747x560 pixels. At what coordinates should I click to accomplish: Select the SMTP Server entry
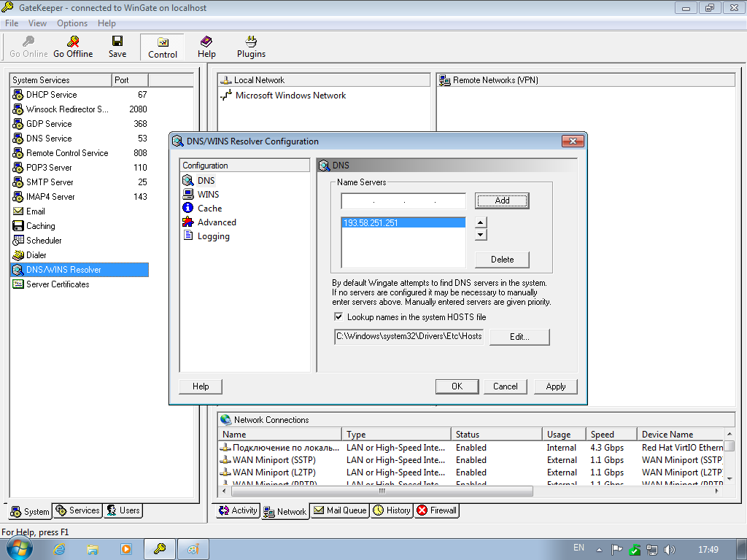[80, 182]
